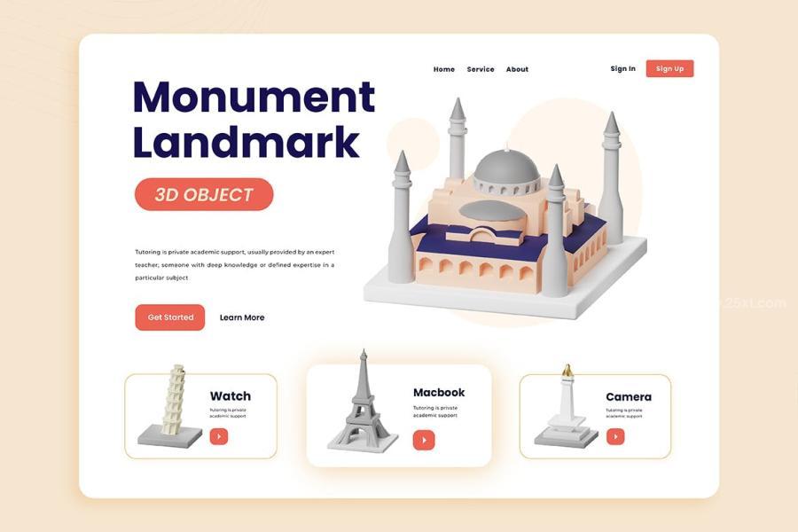Click the Sign In link

(x=623, y=69)
